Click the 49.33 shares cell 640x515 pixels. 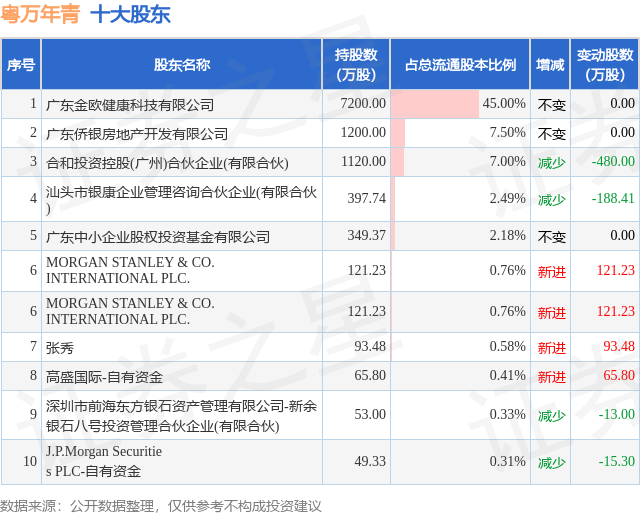pyautogui.click(x=370, y=461)
